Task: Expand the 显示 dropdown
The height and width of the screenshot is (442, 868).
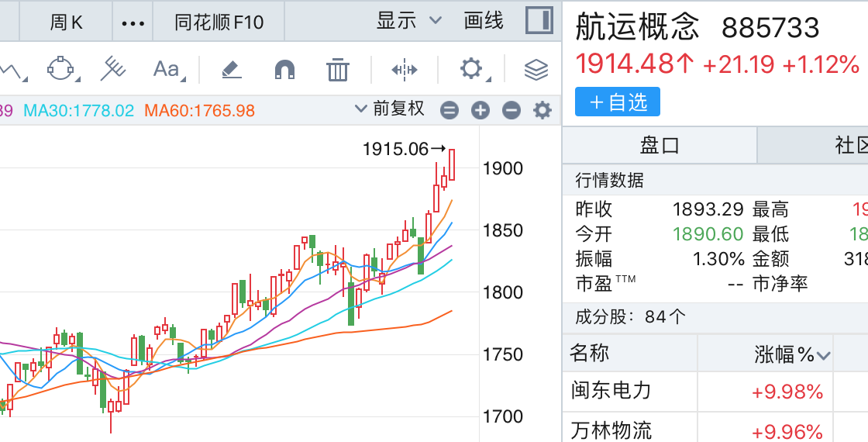Action: pos(408,21)
